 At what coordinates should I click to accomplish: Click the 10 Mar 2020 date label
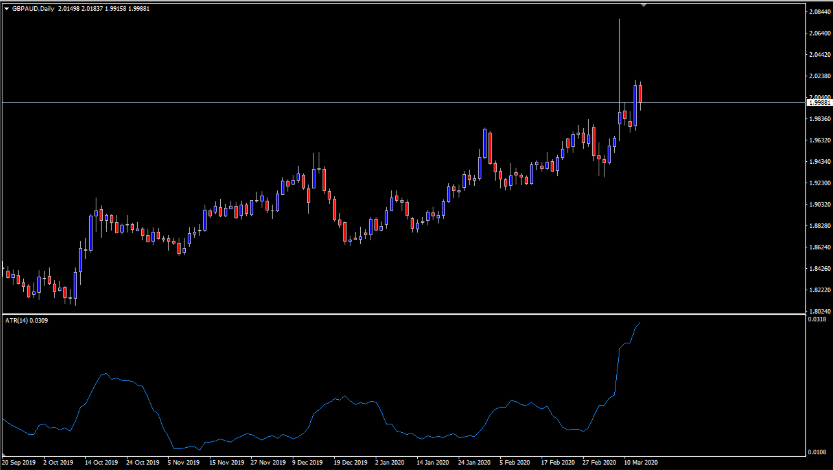point(640,463)
